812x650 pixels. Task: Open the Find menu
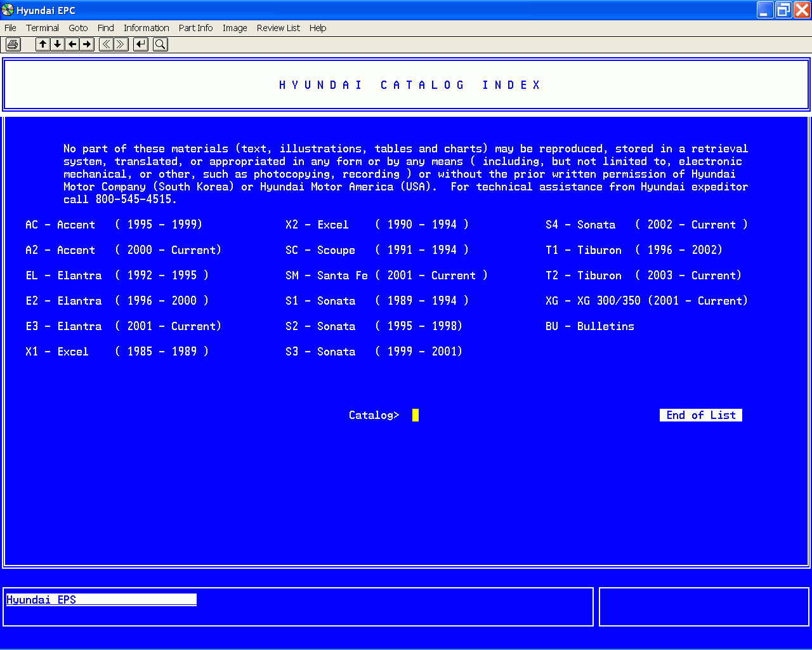pos(106,28)
